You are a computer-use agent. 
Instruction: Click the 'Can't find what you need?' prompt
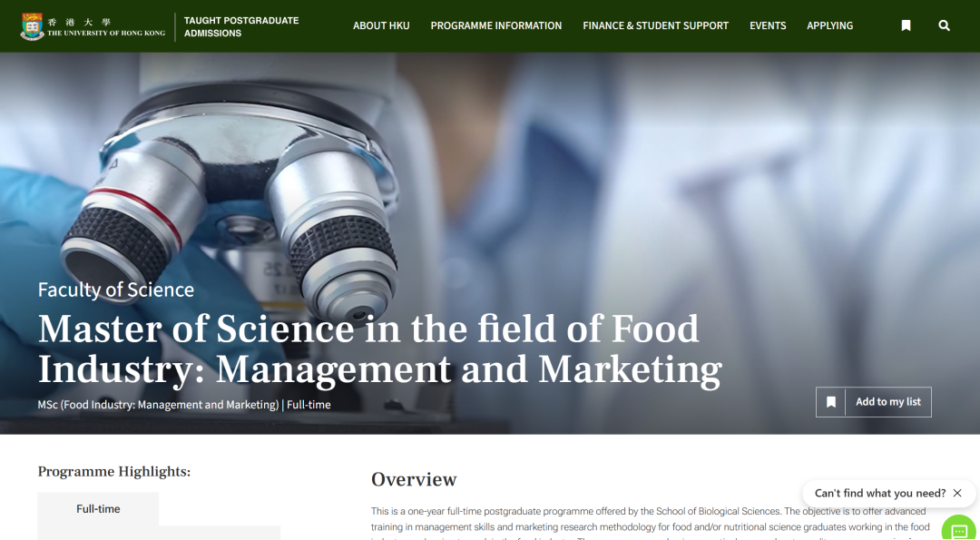tap(880, 493)
